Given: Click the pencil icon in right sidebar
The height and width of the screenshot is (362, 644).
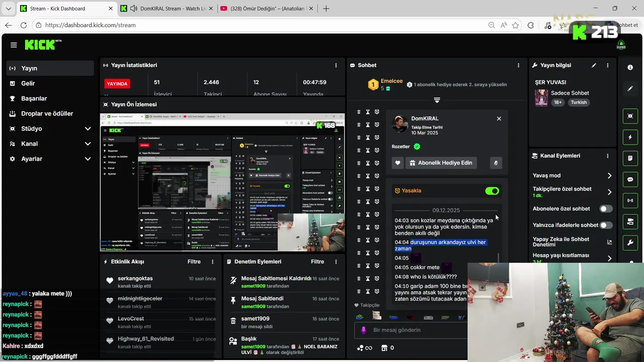Looking at the screenshot, I should pyautogui.click(x=630, y=88).
